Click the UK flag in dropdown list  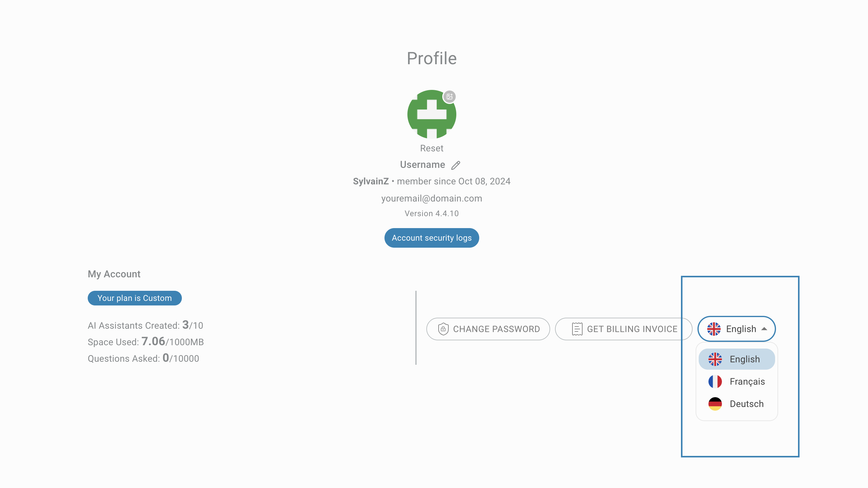(x=715, y=359)
